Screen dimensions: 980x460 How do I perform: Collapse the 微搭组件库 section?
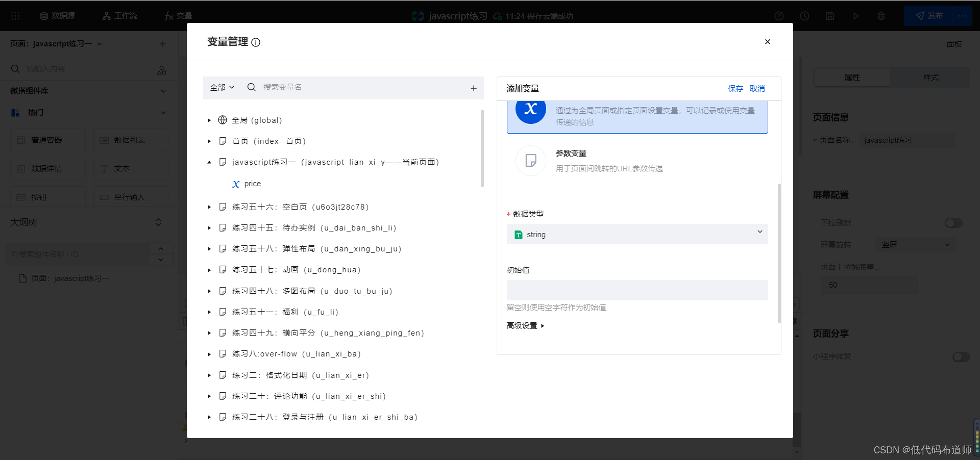(163, 91)
